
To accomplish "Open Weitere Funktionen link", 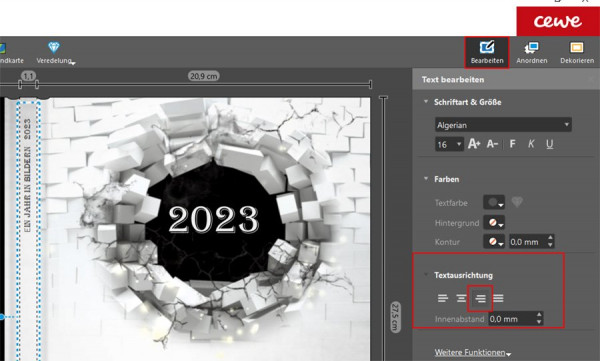I will (473, 352).
